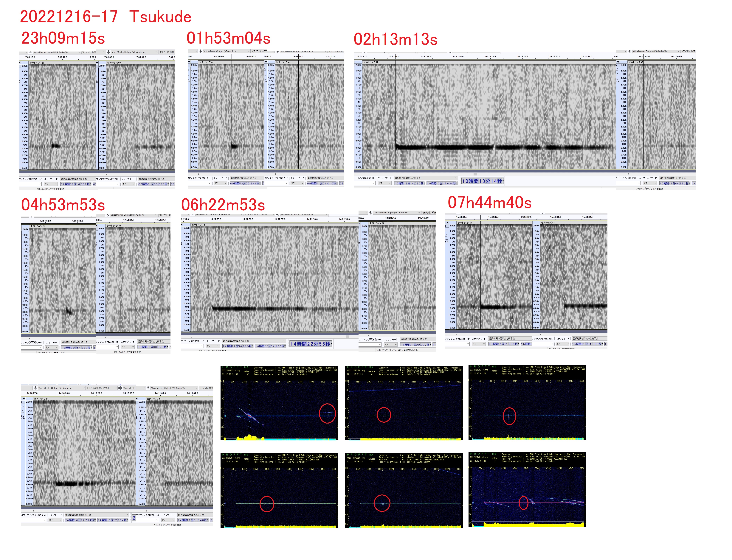Click the large 10時間13分14秒 time display
Viewport: 732px width, 560px height.
(482, 181)
